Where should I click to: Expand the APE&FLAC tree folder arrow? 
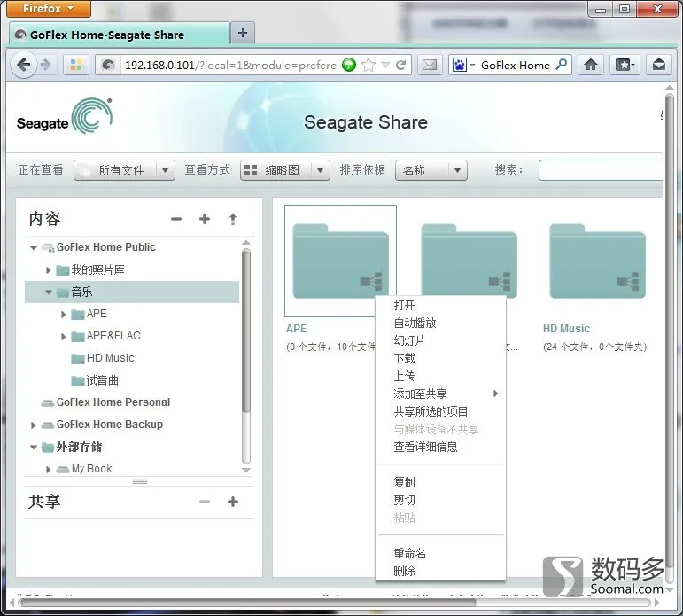pyautogui.click(x=64, y=337)
